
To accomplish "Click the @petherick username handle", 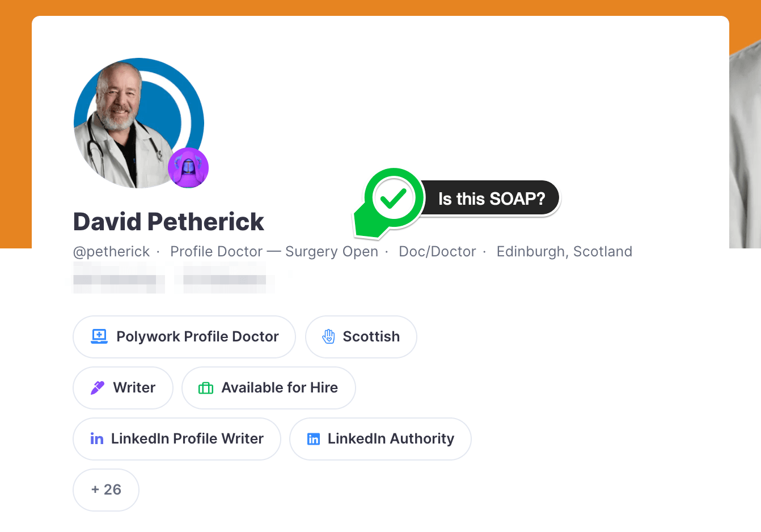I will click(x=112, y=251).
